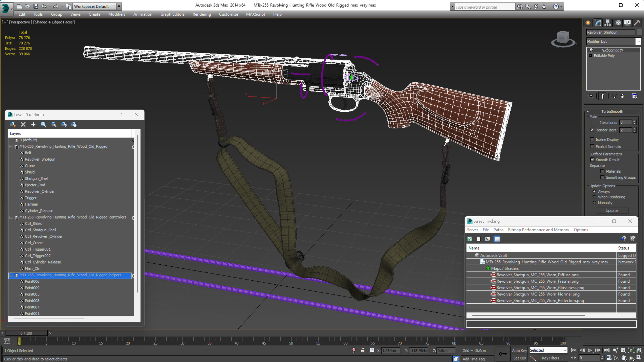Click the Auto Key button
Screen dimensions: 644x362
[x=519, y=350]
